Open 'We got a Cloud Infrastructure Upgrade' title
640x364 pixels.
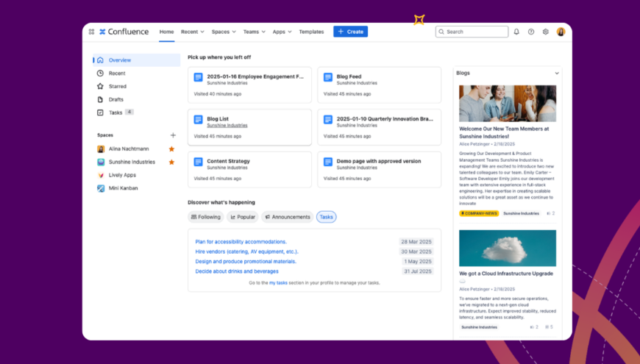click(506, 274)
